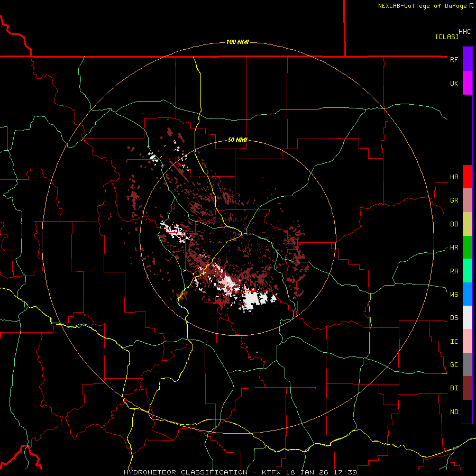Click the UK magenta legend swatch
The width and height of the screenshot is (476, 476).
pyautogui.click(x=467, y=83)
